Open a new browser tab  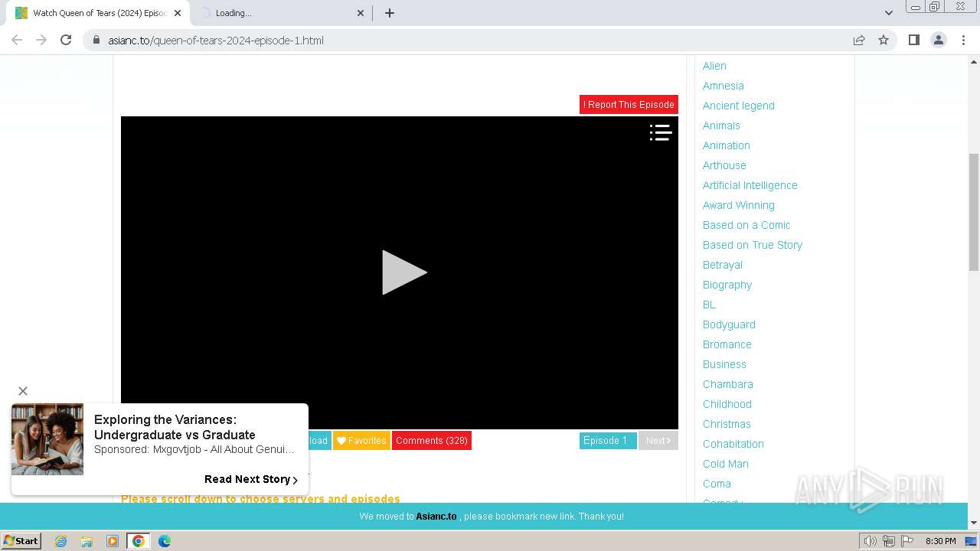click(x=390, y=13)
